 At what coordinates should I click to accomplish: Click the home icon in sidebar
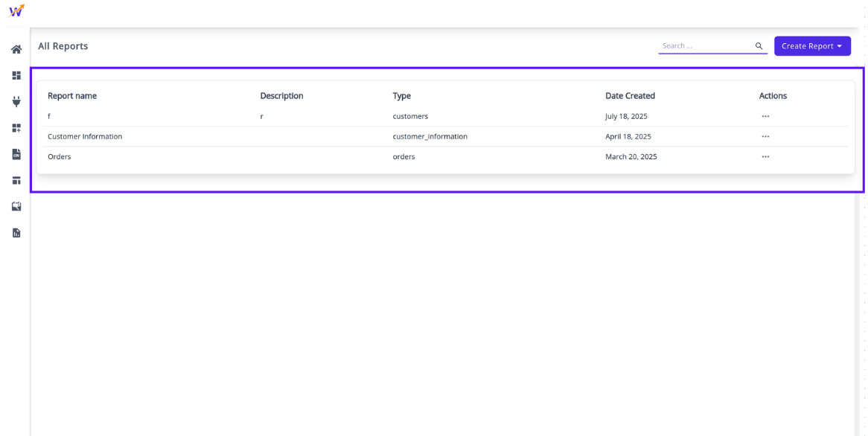16,50
